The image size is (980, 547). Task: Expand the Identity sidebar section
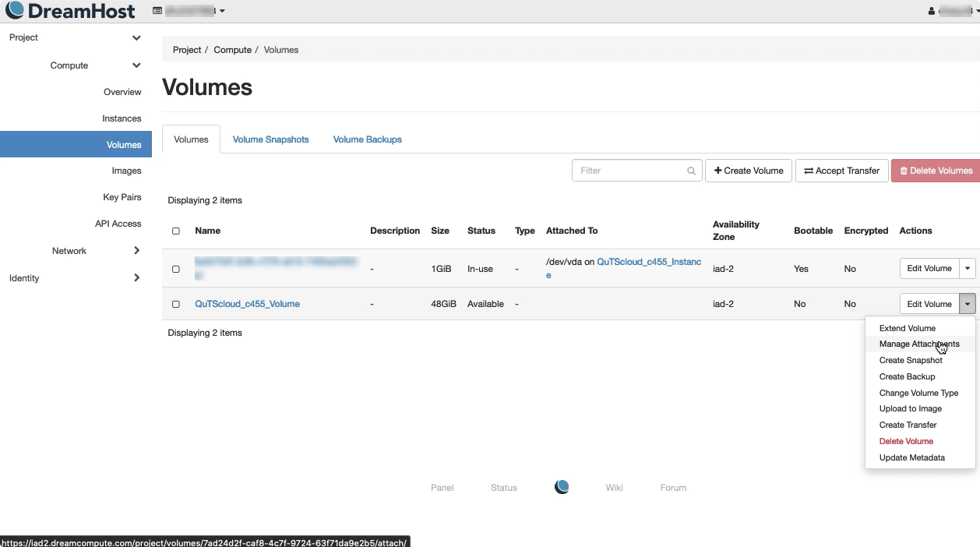136,278
